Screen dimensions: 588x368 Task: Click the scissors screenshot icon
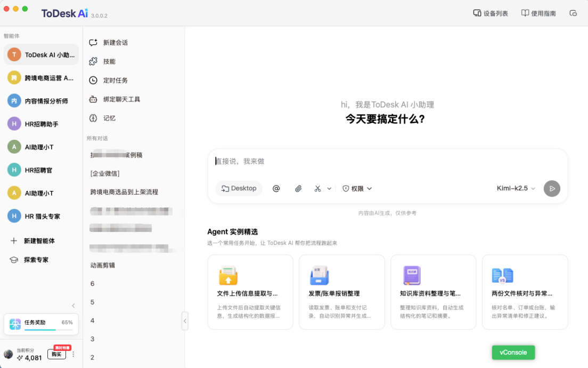coord(317,188)
